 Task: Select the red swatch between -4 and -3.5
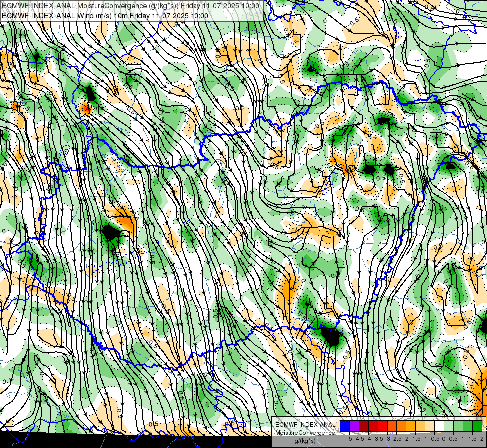click(x=373, y=426)
